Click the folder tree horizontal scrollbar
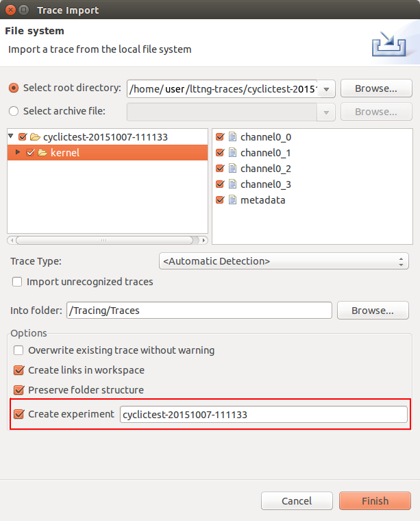This screenshot has height=521, width=420. [x=107, y=241]
